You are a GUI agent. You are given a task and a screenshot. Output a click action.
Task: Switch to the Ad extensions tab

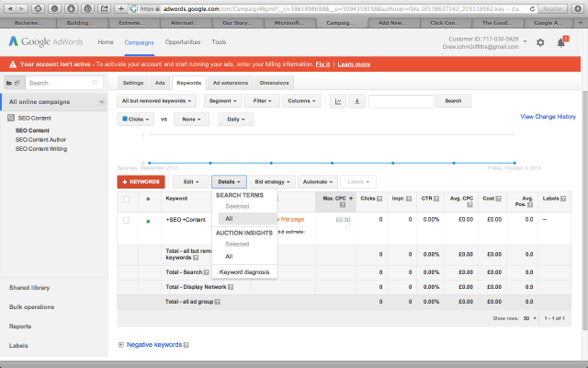coord(231,83)
